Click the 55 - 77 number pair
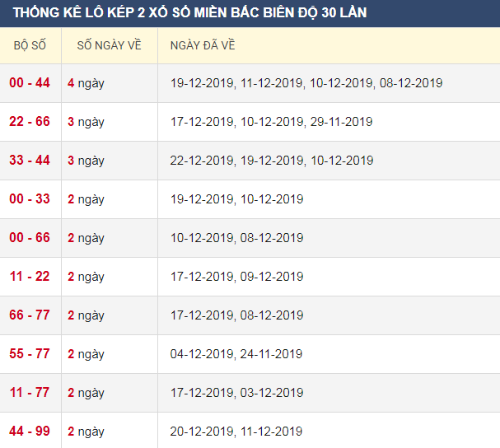The height and width of the screenshot is (448, 500). (x=30, y=354)
